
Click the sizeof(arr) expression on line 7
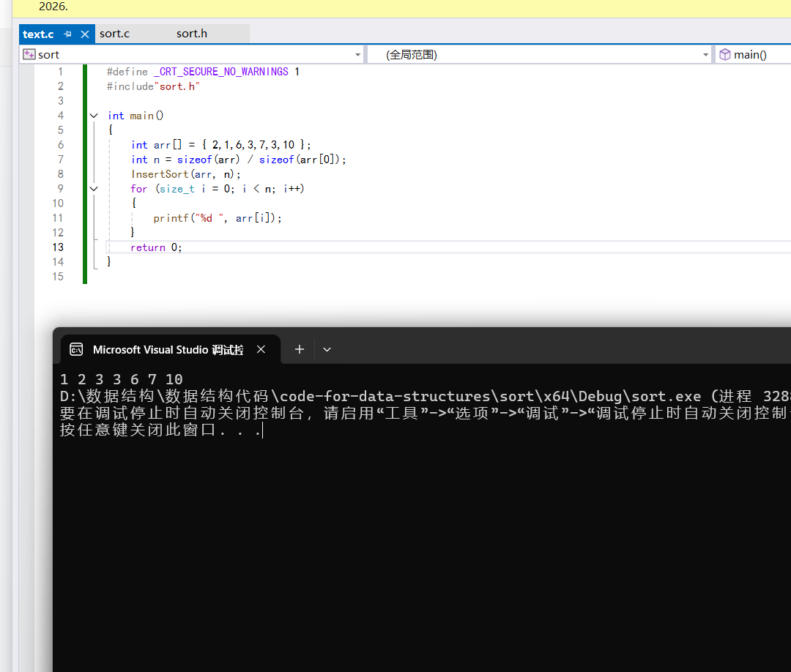208,160
